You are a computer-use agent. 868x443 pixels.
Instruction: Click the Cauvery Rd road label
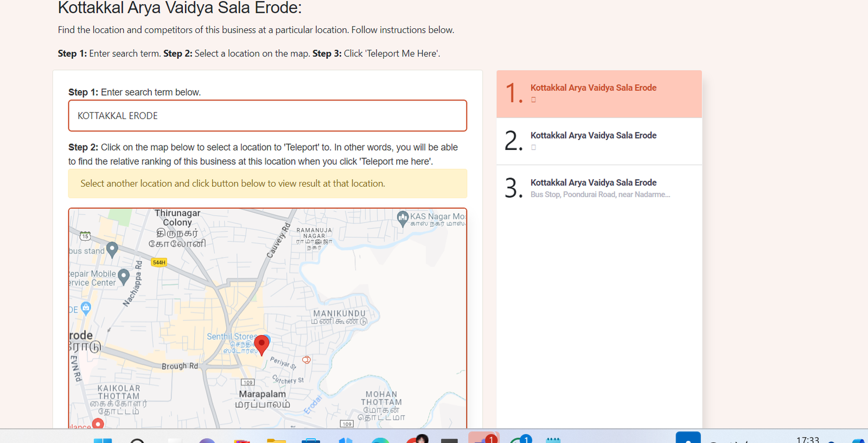(279, 240)
